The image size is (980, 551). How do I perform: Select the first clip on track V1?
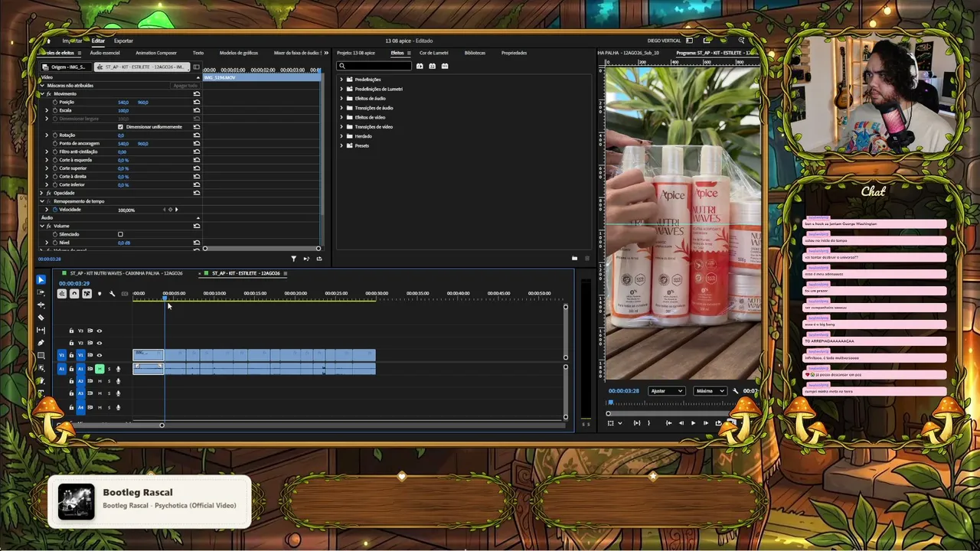(149, 355)
